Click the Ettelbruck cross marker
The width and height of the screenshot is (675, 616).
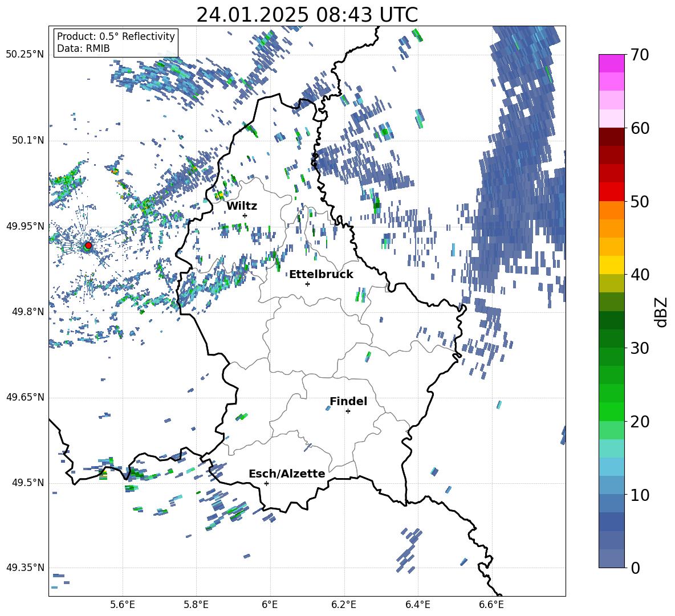click(x=307, y=284)
